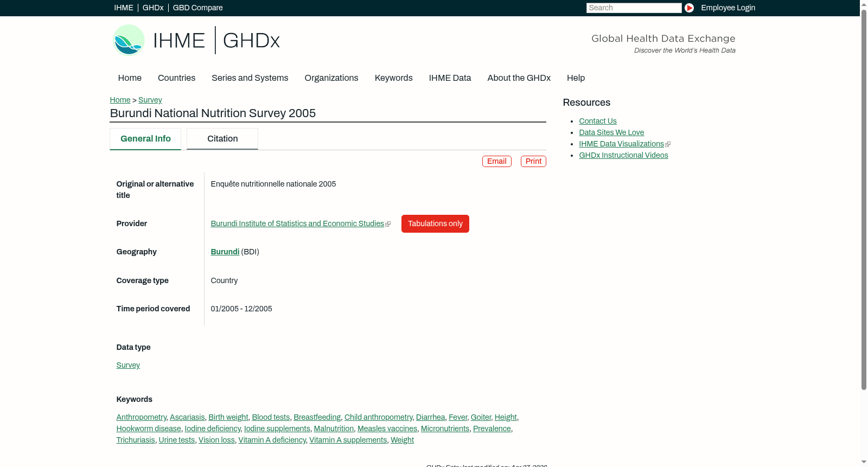Open the Height keyword link
This screenshot has width=868, height=467.
click(x=506, y=417)
